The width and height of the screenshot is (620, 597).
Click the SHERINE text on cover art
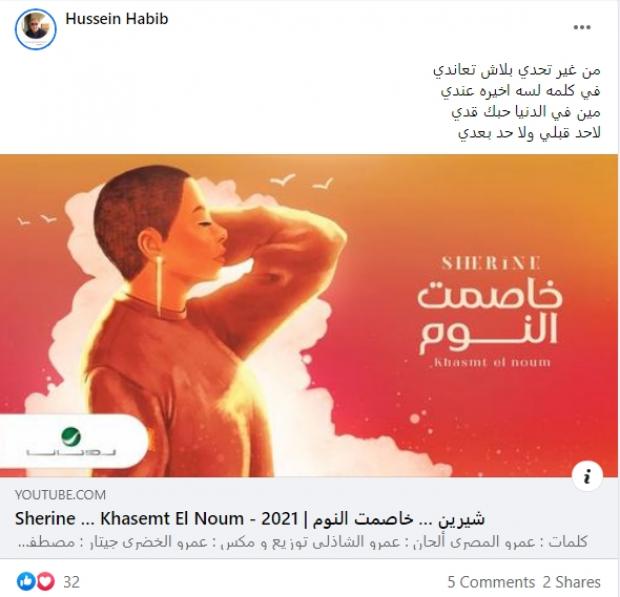491,263
